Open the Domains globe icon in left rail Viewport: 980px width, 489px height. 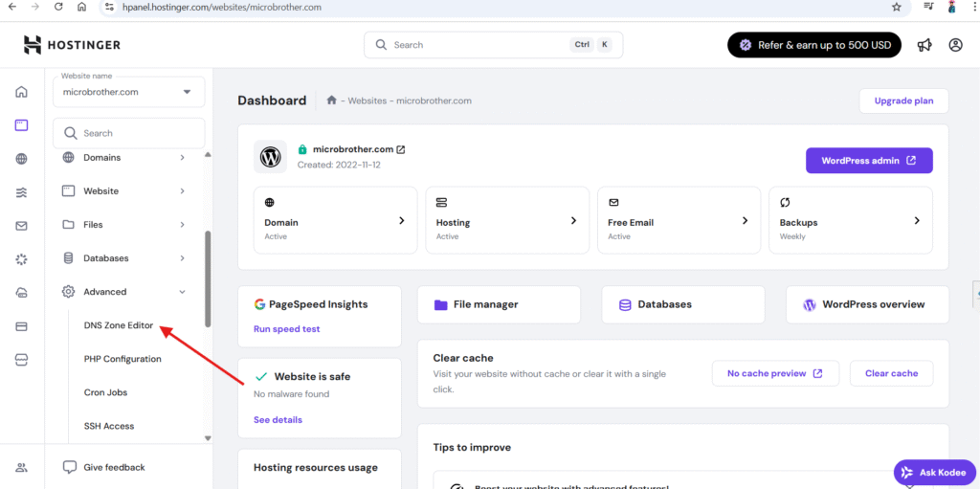21,159
